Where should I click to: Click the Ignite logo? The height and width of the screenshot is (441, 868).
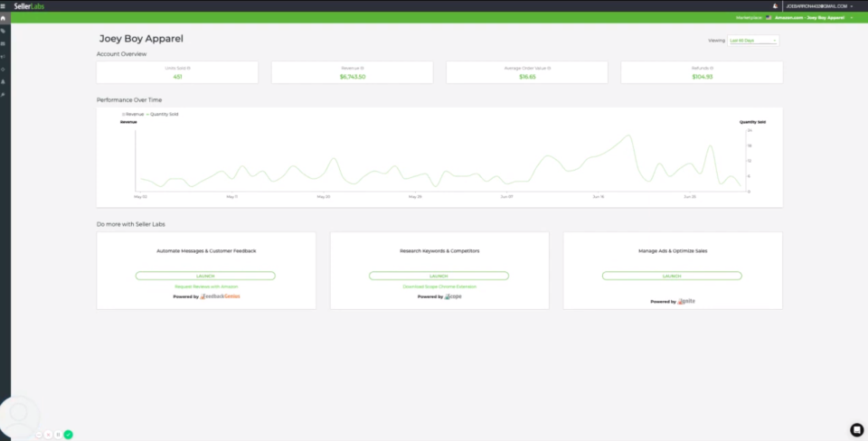[686, 302]
